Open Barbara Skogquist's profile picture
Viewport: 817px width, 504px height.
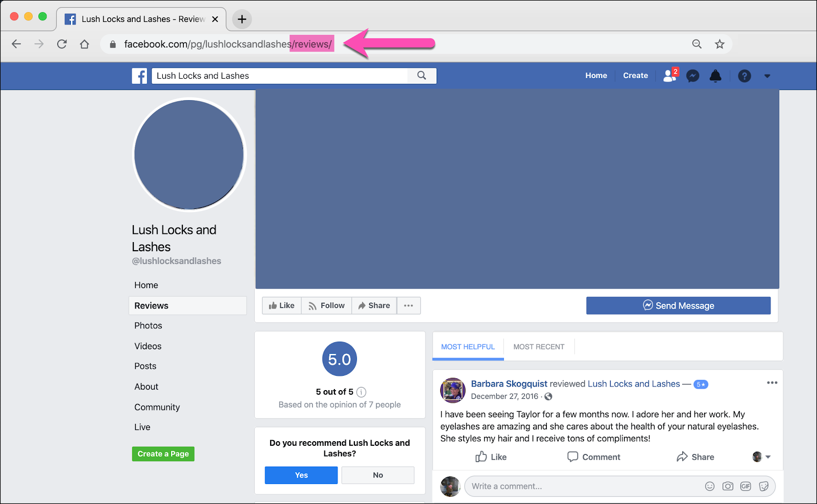(x=452, y=390)
